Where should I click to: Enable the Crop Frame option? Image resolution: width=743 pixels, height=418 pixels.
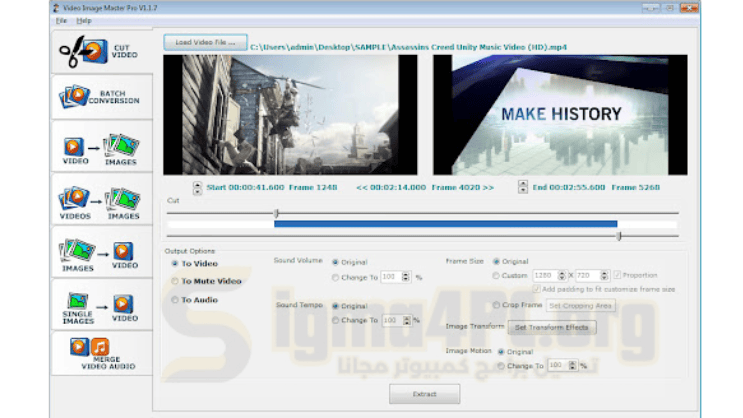497,304
